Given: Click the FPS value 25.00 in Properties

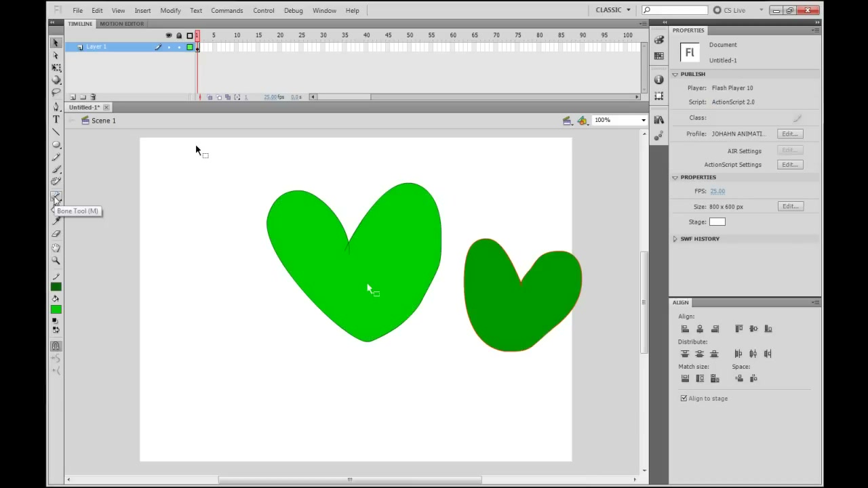Looking at the screenshot, I should pyautogui.click(x=717, y=191).
